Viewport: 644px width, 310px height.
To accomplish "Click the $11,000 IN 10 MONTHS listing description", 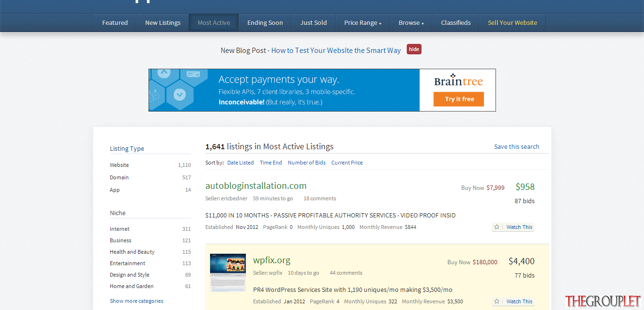I will pos(330,215).
